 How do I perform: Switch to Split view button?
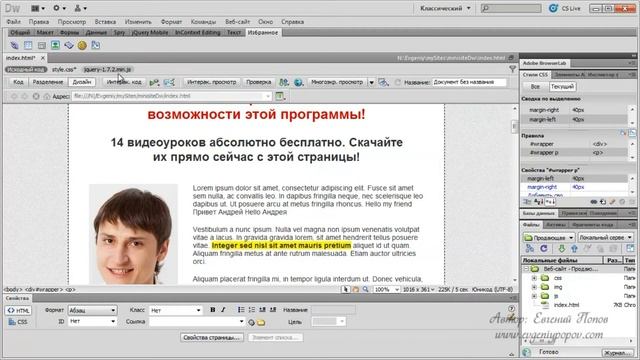coord(48,82)
